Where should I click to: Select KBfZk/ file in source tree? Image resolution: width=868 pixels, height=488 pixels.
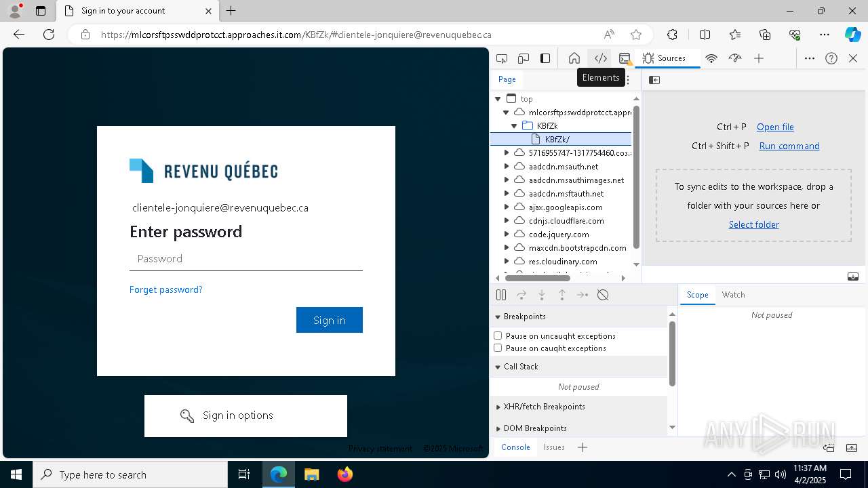[x=561, y=140]
